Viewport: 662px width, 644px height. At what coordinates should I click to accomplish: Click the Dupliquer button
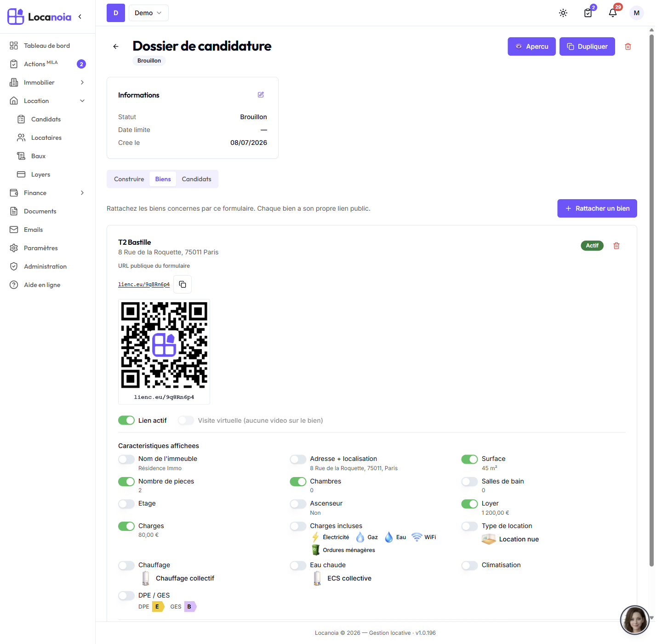[x=587, y=46]
